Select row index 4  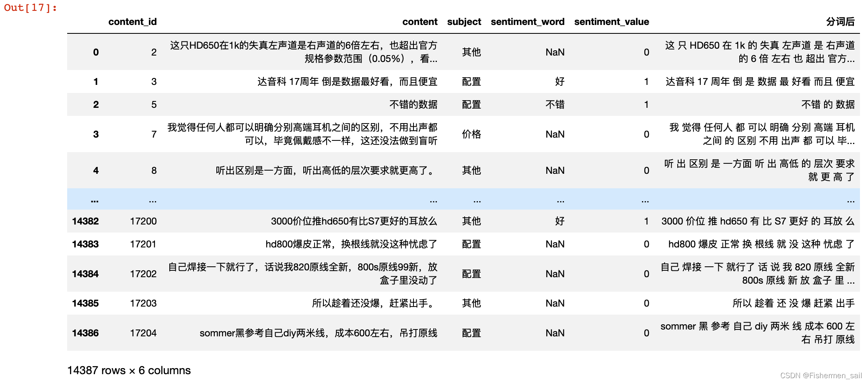coord(96,171)
